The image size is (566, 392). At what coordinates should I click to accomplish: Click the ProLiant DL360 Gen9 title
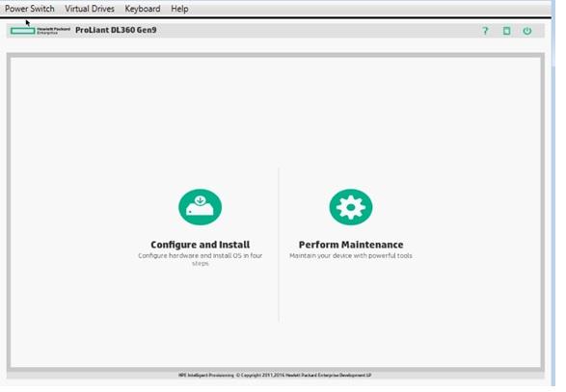click(x=116, y=30)
